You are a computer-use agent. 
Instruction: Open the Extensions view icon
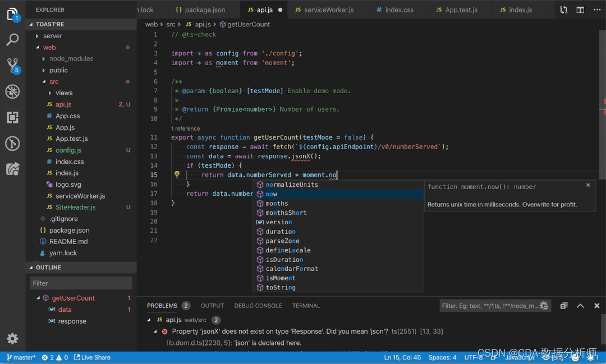click(12, 117)
